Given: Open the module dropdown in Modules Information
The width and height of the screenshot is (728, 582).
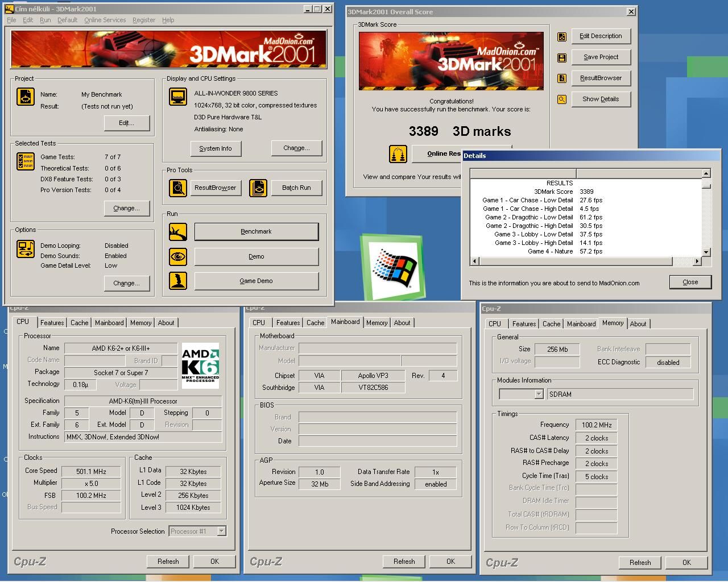Looking at the screenshot, I should (539, 394).
